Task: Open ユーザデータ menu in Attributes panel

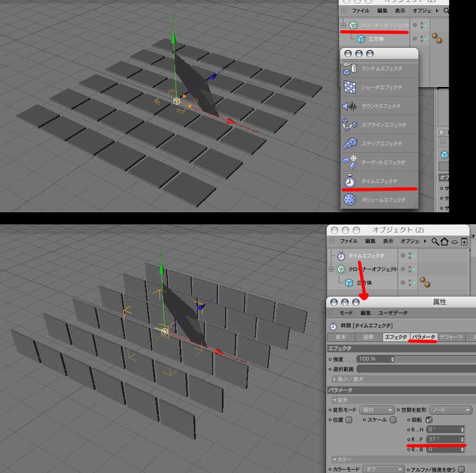Action: click(x=393, y=313)
